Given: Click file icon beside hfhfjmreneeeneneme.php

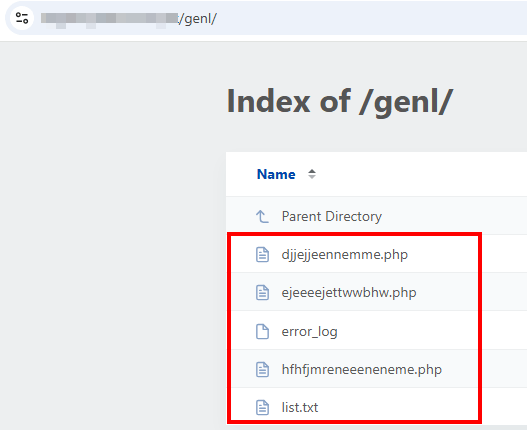Looking at the screenshot, I should pyautogui.click(x=262, y=369).
